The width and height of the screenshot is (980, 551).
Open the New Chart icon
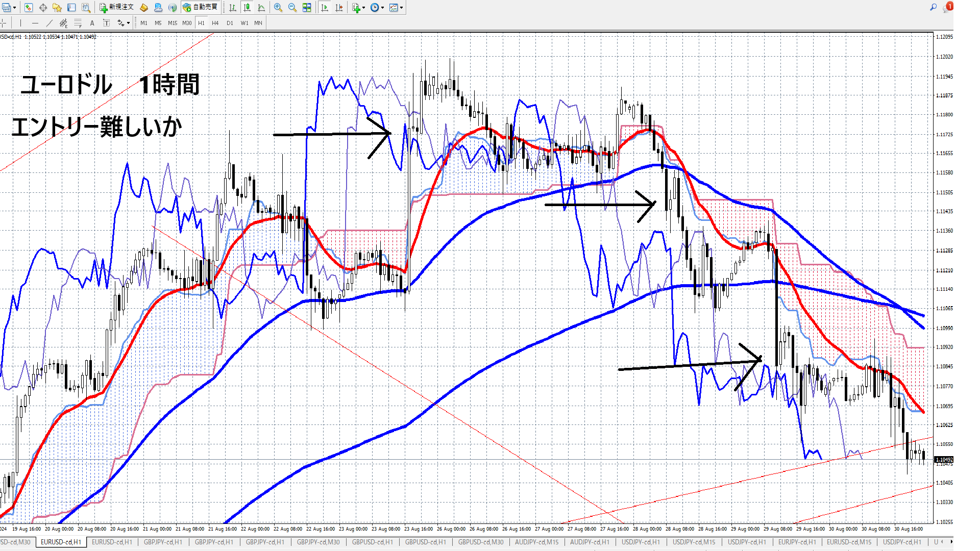[x=6, y=8]
